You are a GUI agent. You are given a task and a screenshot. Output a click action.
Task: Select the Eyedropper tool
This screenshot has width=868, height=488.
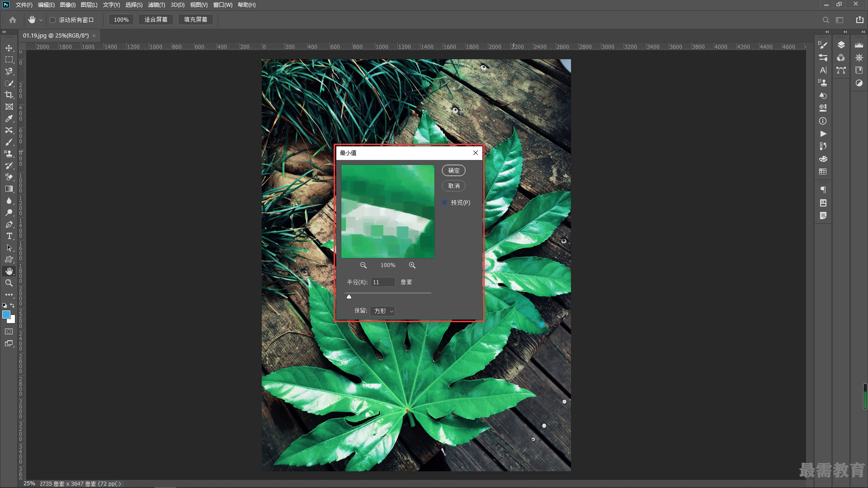pos(9,118)
